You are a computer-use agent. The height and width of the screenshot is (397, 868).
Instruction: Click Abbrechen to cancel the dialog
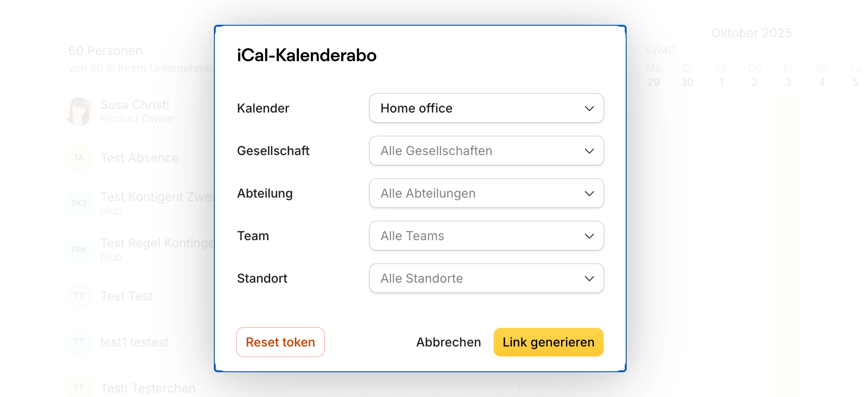pos(448,342)
